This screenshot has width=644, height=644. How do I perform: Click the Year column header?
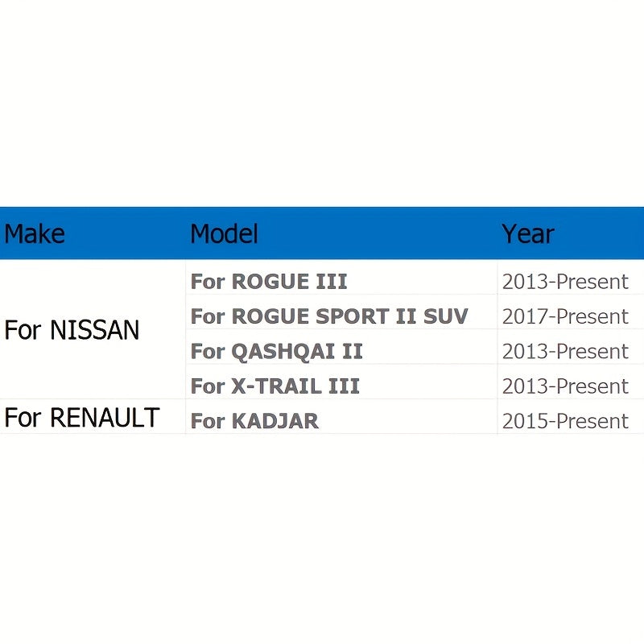click(527, 234)
